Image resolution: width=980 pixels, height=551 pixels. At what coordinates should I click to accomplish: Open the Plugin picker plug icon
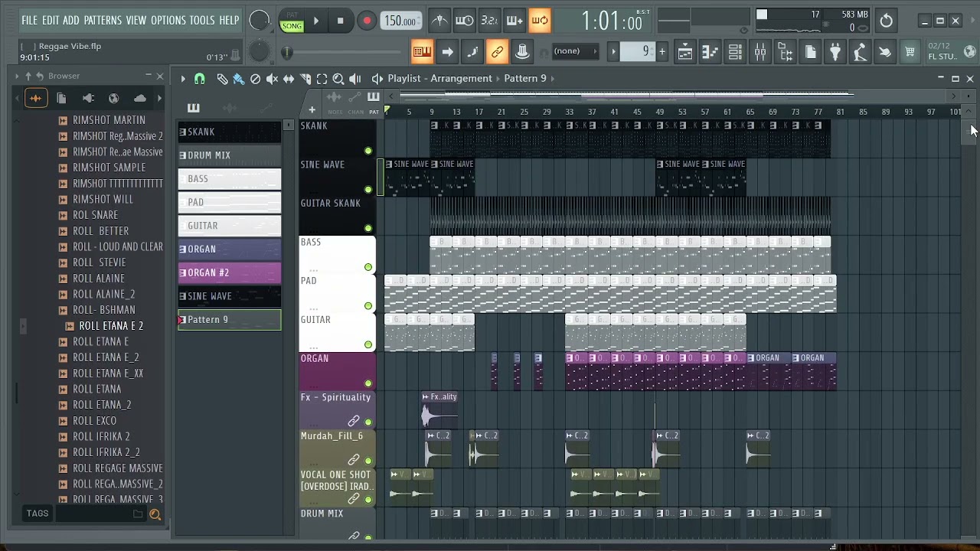point(835,52)
